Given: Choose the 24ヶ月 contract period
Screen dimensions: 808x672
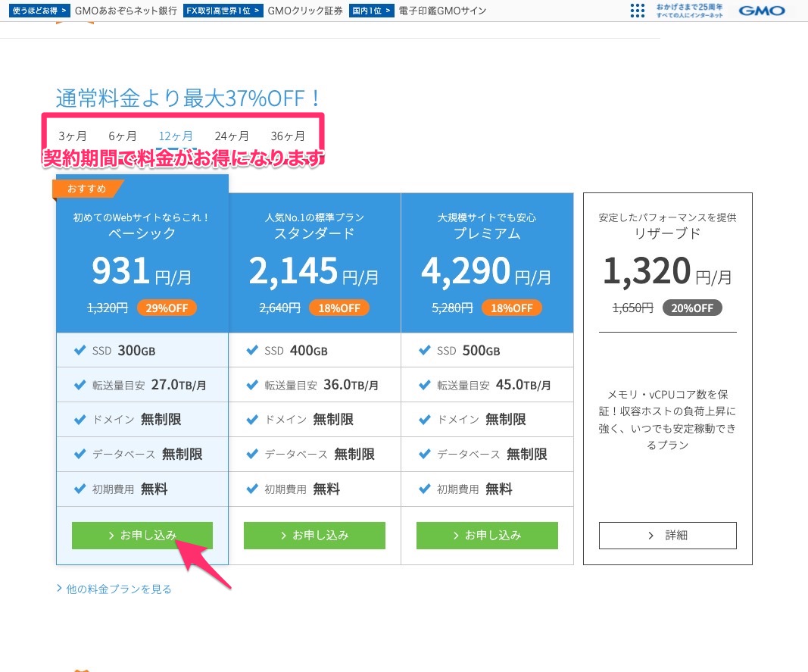Looking at the screenshot, I should 232,136.
